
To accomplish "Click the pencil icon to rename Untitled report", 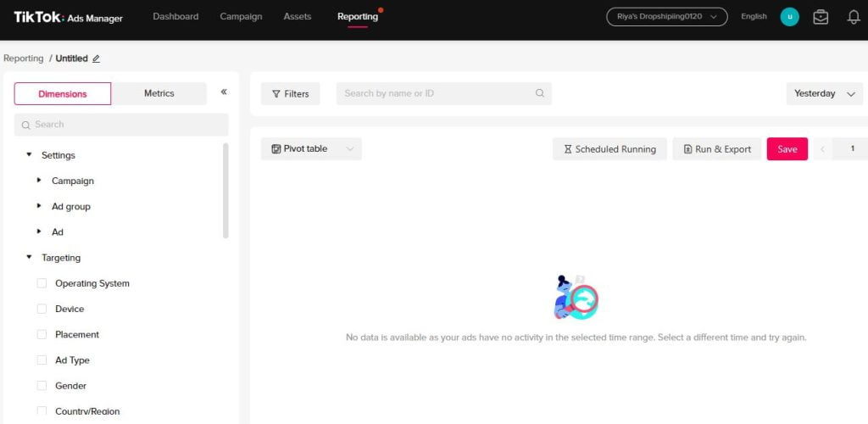I will [x=96, y=59].
